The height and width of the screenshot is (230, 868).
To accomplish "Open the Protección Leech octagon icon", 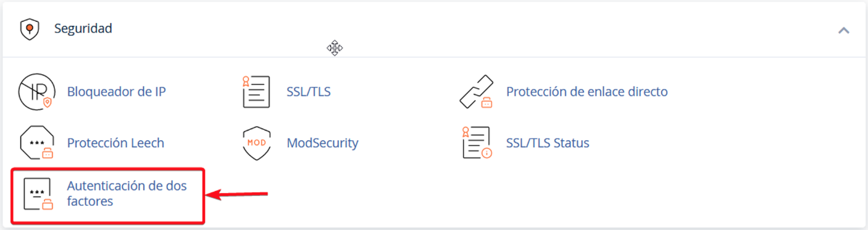I will (37, 143).
